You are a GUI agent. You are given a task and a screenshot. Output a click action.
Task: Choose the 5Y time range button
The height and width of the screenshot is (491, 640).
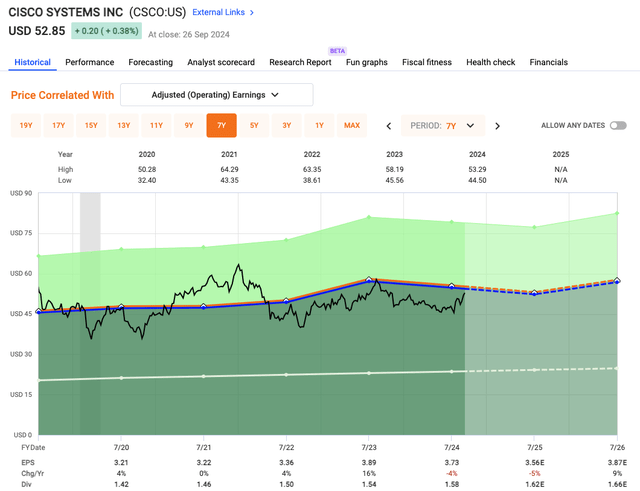click(x=254, y=126)
